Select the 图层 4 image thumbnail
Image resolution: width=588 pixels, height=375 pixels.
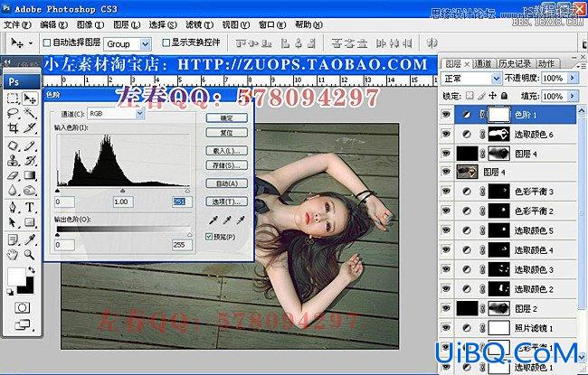[467, 172]
